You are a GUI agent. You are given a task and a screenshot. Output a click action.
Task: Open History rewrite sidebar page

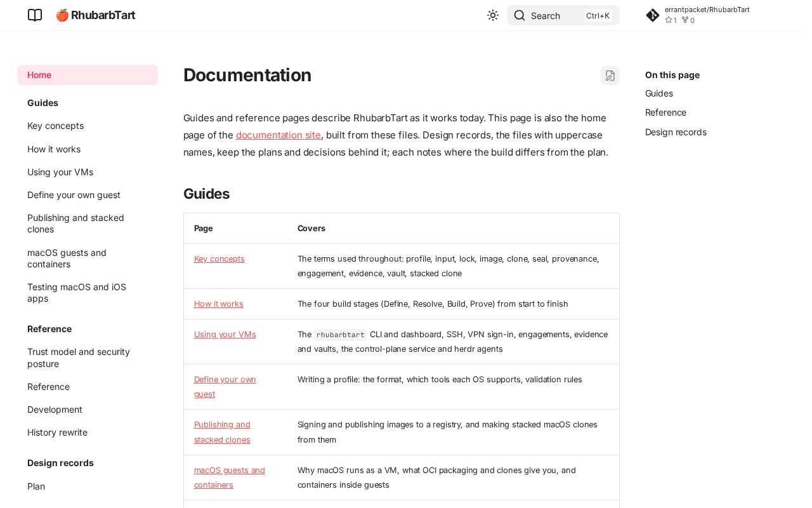coord(57,432)
